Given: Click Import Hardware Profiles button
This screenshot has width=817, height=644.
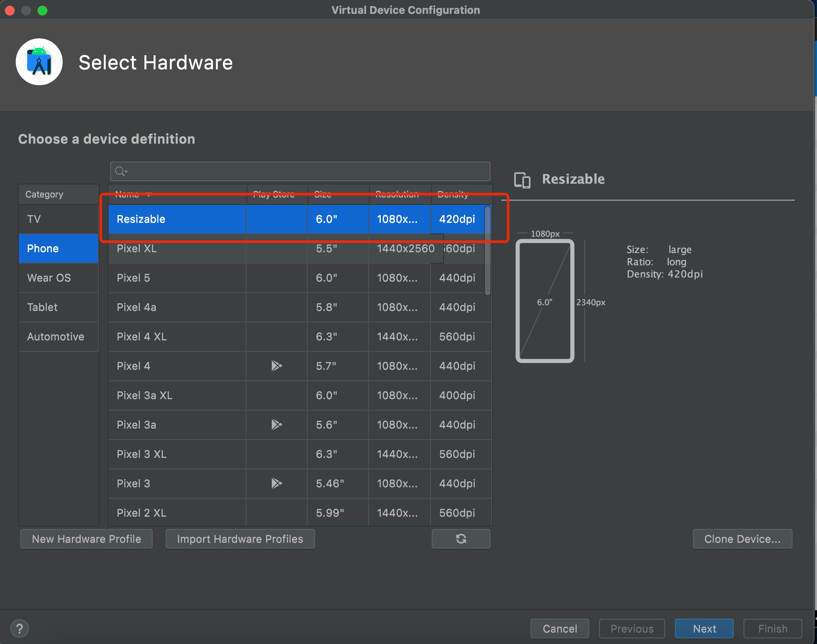Looking at the screenshot, I should [240, 539].
